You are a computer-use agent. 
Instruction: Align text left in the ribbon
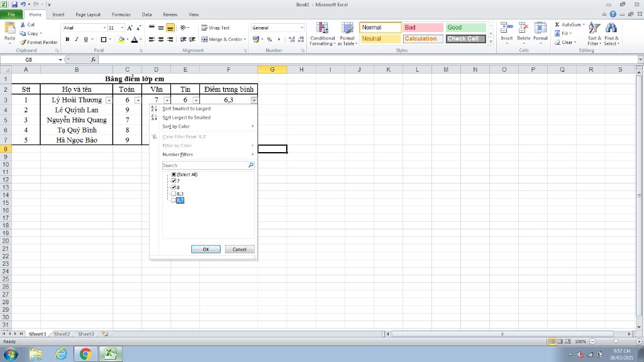tap(152, 40)
